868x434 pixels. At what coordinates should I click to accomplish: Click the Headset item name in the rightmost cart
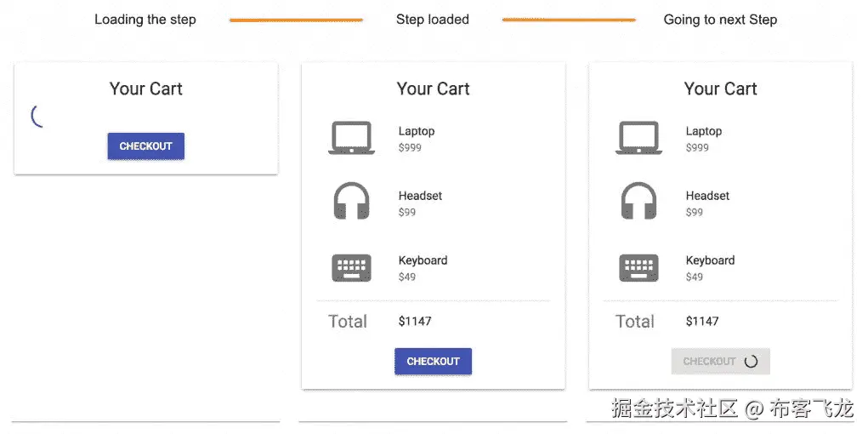coord(707,196)
